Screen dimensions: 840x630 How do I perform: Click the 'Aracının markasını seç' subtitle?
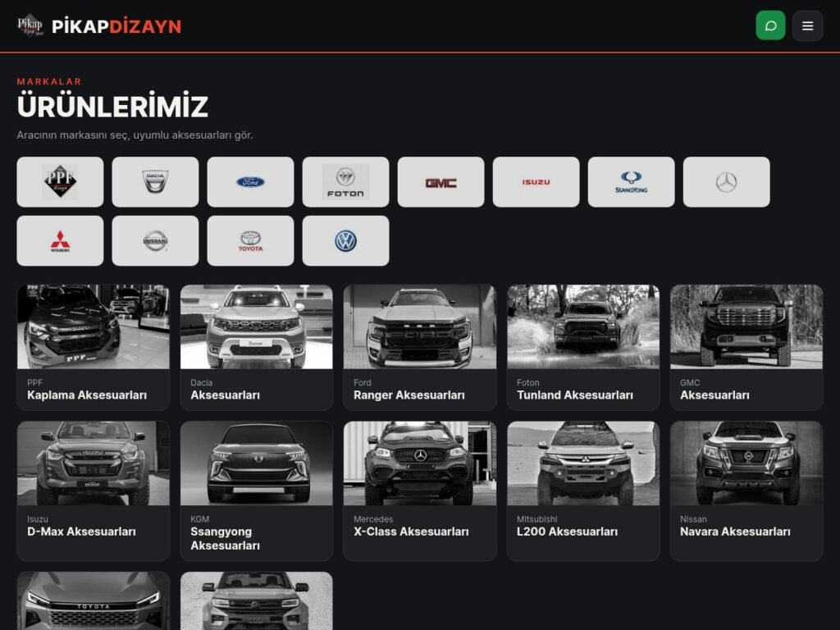tap(135, 135)
